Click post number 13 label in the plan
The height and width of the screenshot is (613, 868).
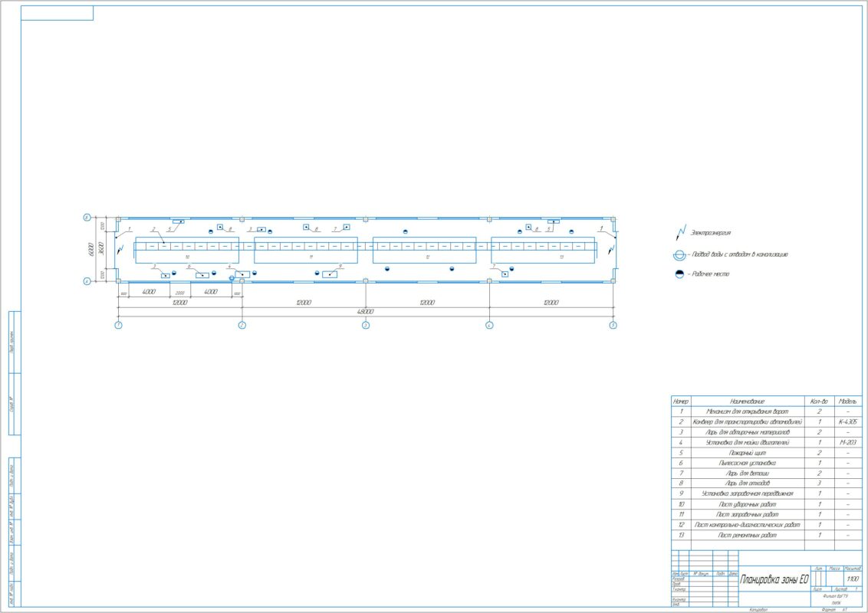click(561, 257)
